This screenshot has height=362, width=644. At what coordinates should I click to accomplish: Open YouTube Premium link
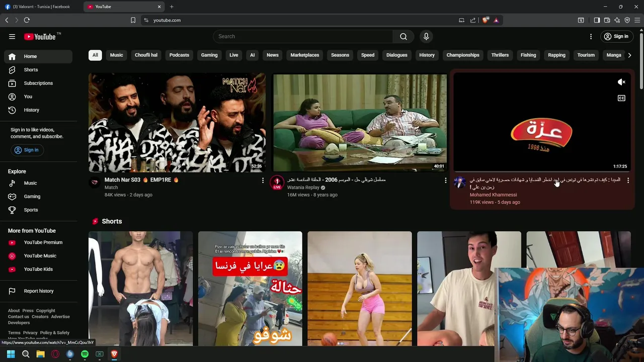38,242
